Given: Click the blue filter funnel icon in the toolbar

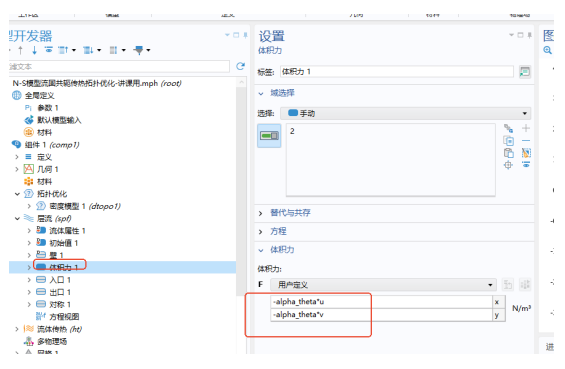Looking at the screenshot, I should (x=138, y=50).
